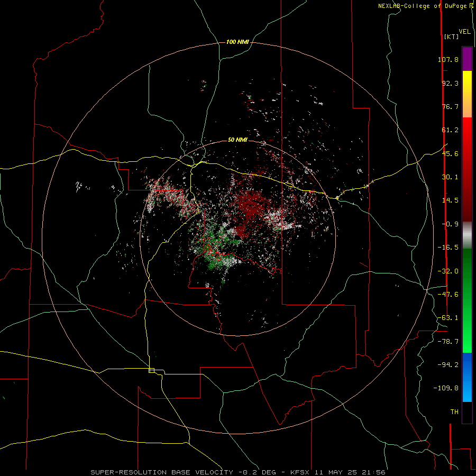Image resolution: width=476 pixels, height=476 pixels.
Task: Click the 61.2 legend value
Action: (450, 130)
